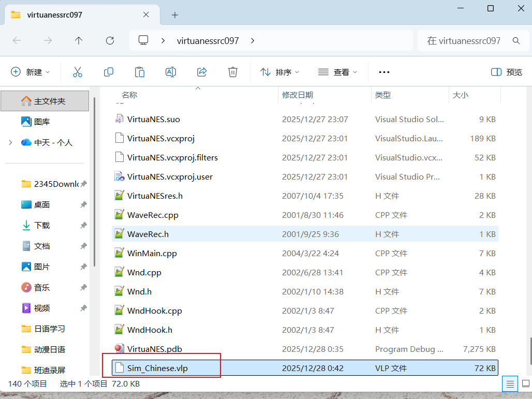Click the Paste clipboard icon
This screenshot has height=399, width=532.
pyautogui.click(x=139, y=72)
